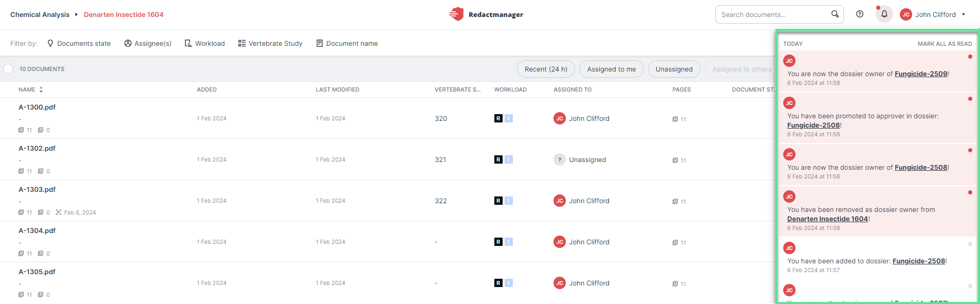Open the Assignee(s) filter dropdown
This screenshot has height=304, width=980.
[x=148, y=43]
